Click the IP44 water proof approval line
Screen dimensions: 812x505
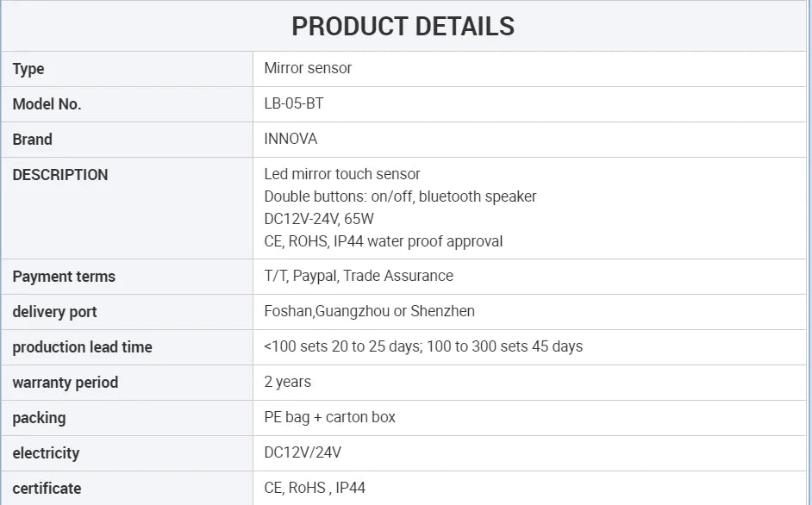pyautogui.click(x=383, y=241)
